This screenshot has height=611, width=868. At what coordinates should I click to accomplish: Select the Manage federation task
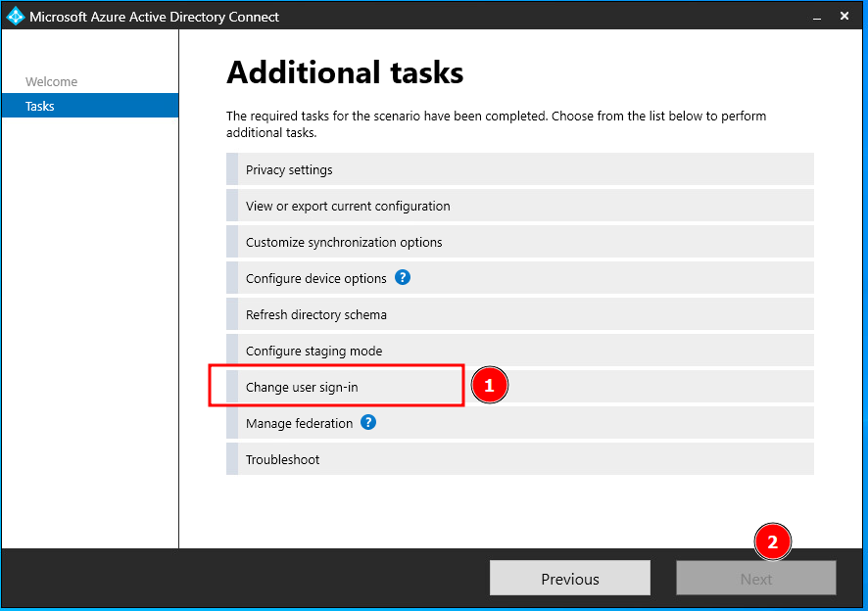(299, 424)
